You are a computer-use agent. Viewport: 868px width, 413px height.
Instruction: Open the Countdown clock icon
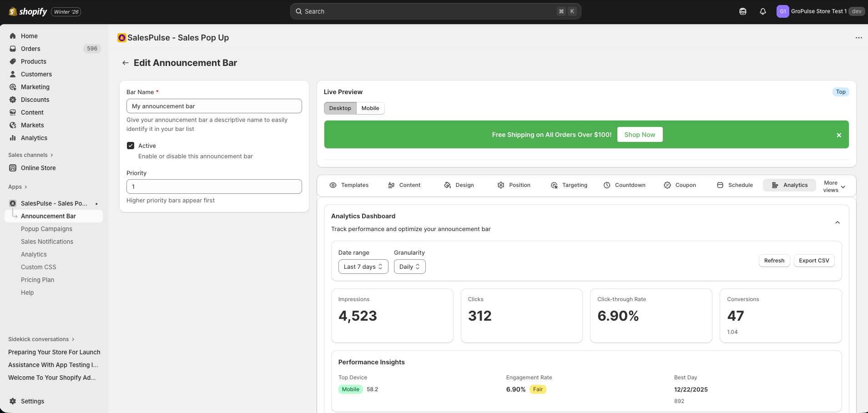coord(607,185)
